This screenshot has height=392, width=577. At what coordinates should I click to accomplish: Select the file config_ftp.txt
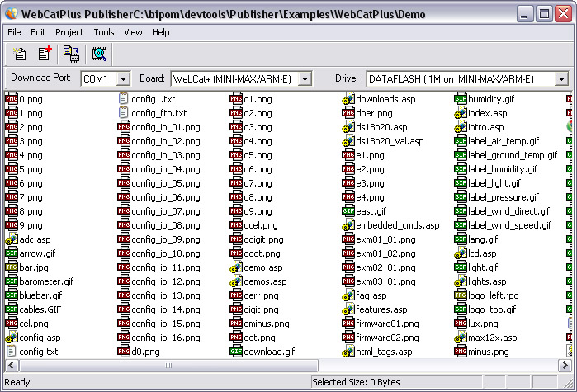pos(159,113)
